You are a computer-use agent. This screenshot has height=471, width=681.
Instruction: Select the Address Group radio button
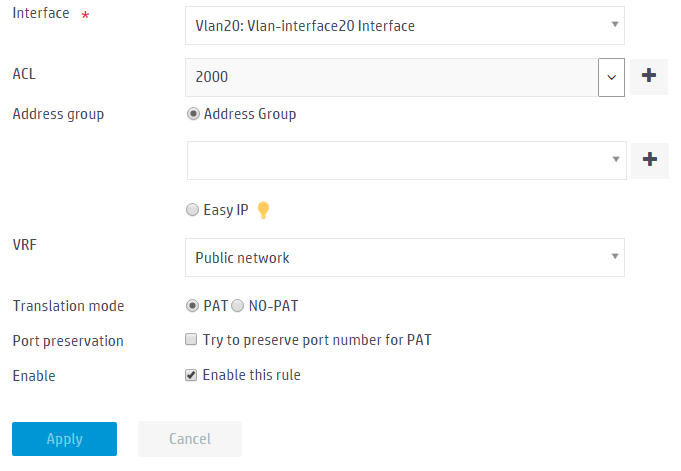[193, 114]
